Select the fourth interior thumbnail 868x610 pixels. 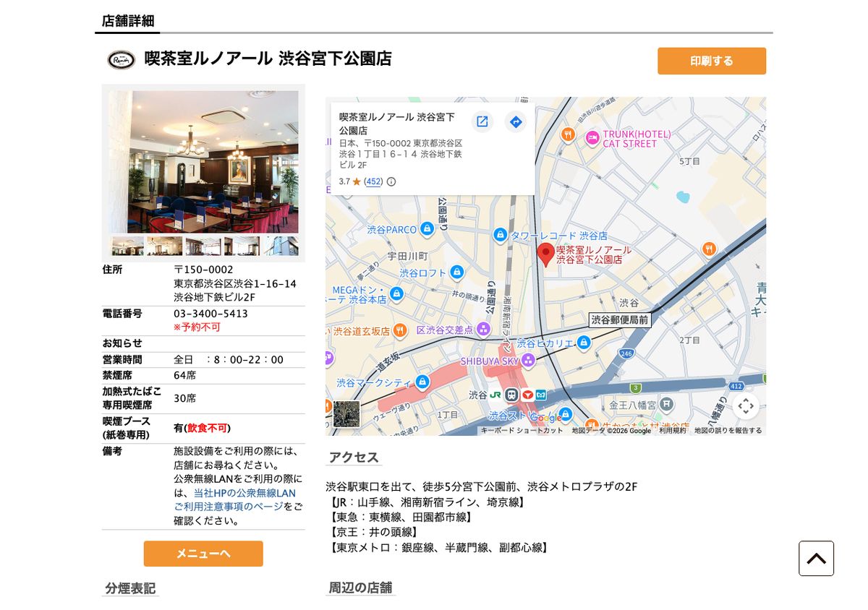click(x=242, y=246)
